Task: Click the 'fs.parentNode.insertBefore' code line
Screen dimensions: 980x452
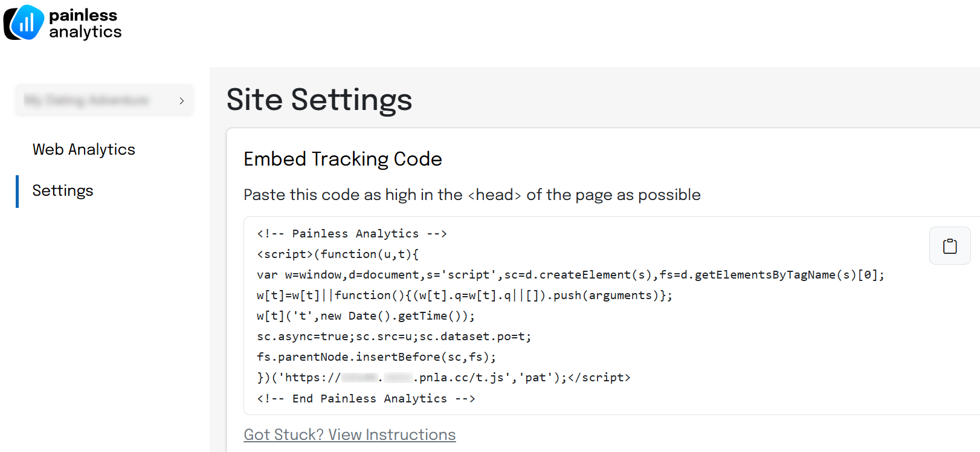Action: coord(376,357)
